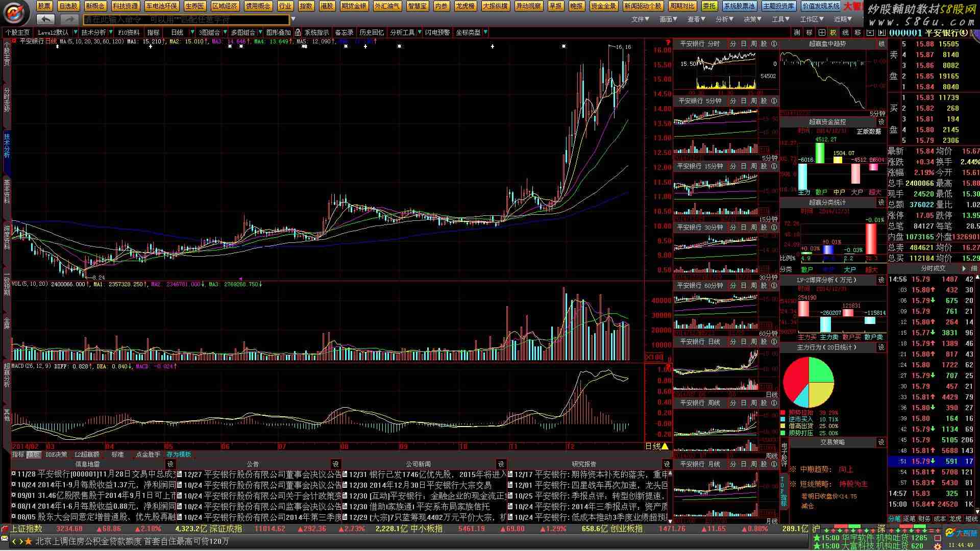Click the yellow warning triangle next to 日线
Screen dimensions: 980x551
coord(665,446)
